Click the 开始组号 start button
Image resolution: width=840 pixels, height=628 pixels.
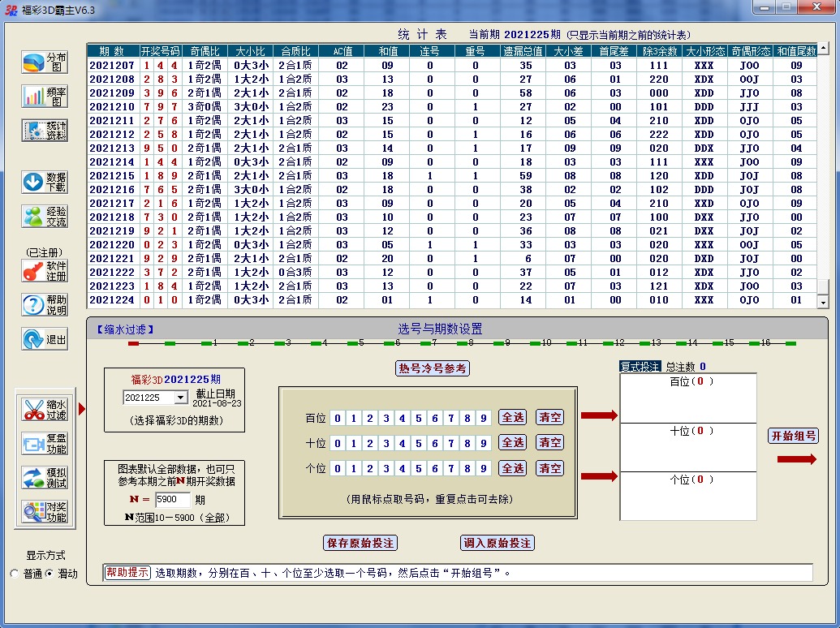(x=792, y=437)
